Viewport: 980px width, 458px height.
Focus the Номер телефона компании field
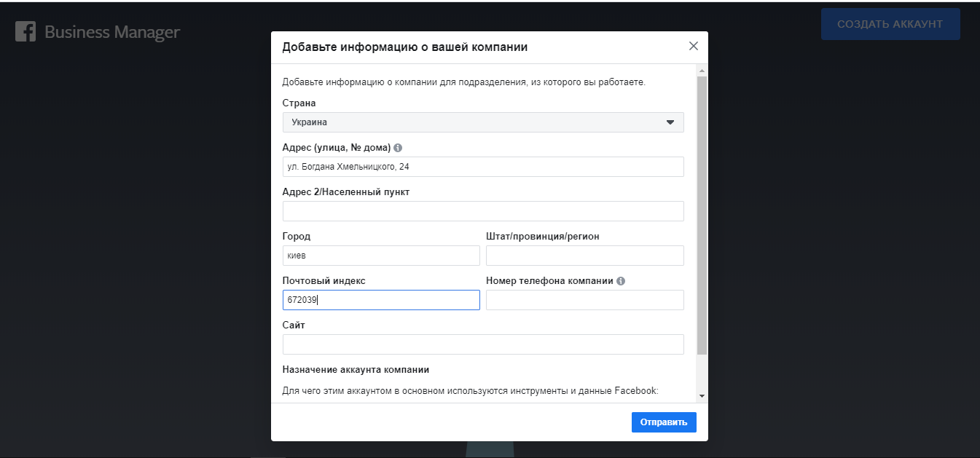[584, 300]
